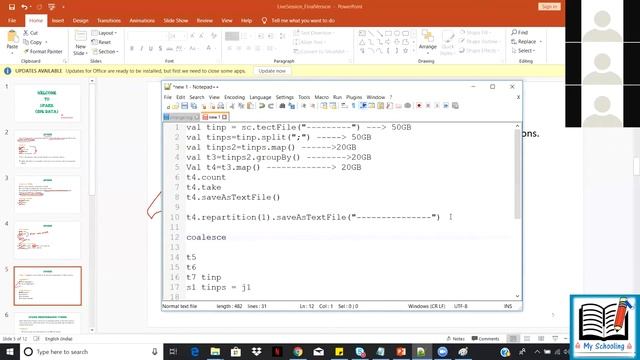Click the Underline button in Font group
Viewport: 640px width, 360px height.
point(151,49)
